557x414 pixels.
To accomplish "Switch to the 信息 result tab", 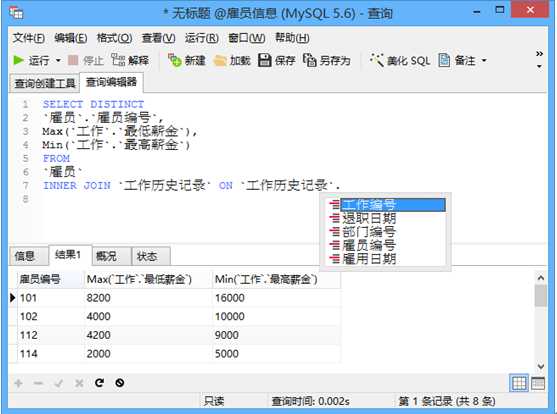I will [28, 256].
